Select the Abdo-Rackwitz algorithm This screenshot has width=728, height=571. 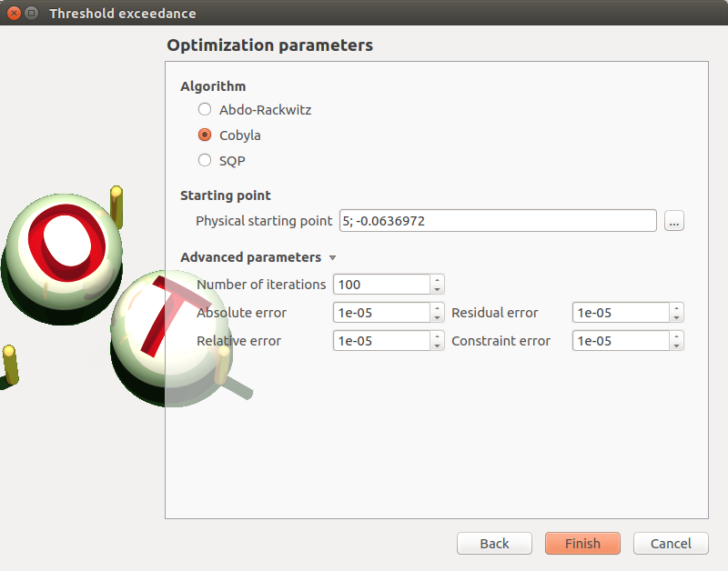[205, 110]
